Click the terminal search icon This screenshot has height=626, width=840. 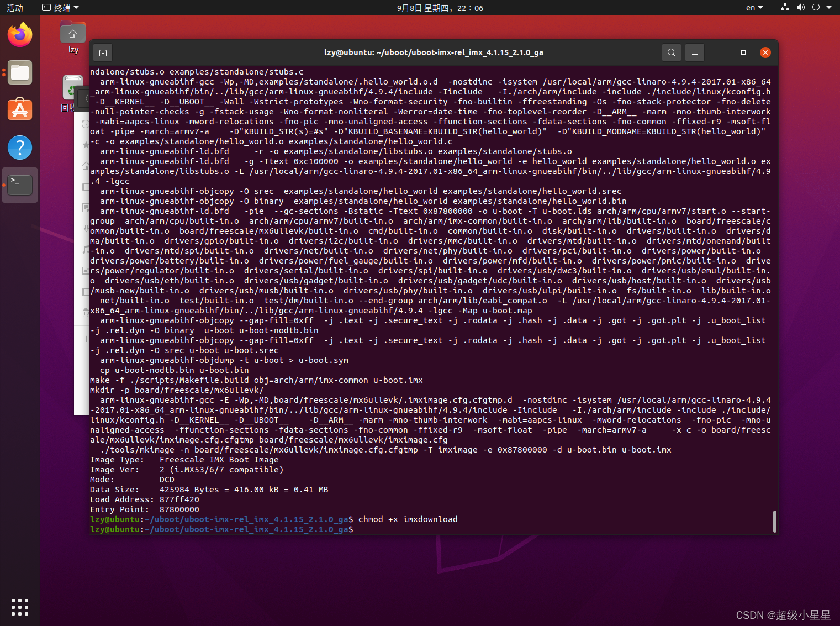(671, 52)
